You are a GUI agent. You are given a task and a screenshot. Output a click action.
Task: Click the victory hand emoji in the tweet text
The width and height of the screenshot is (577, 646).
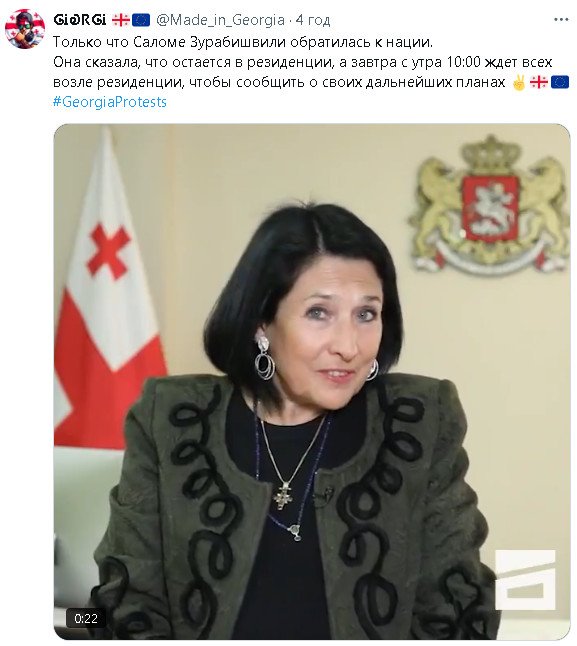click(x=519, y=82)
